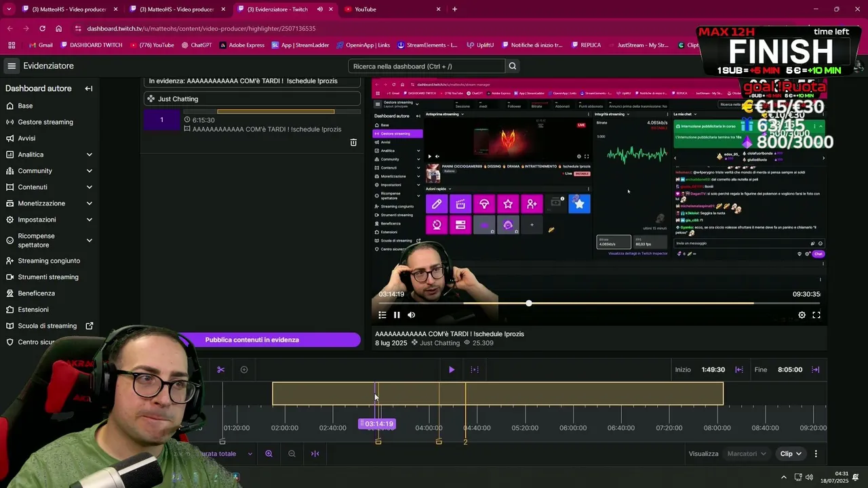Play the timeline with purple play button
Viewport: 868px width, 488px height.
[452, 369]
